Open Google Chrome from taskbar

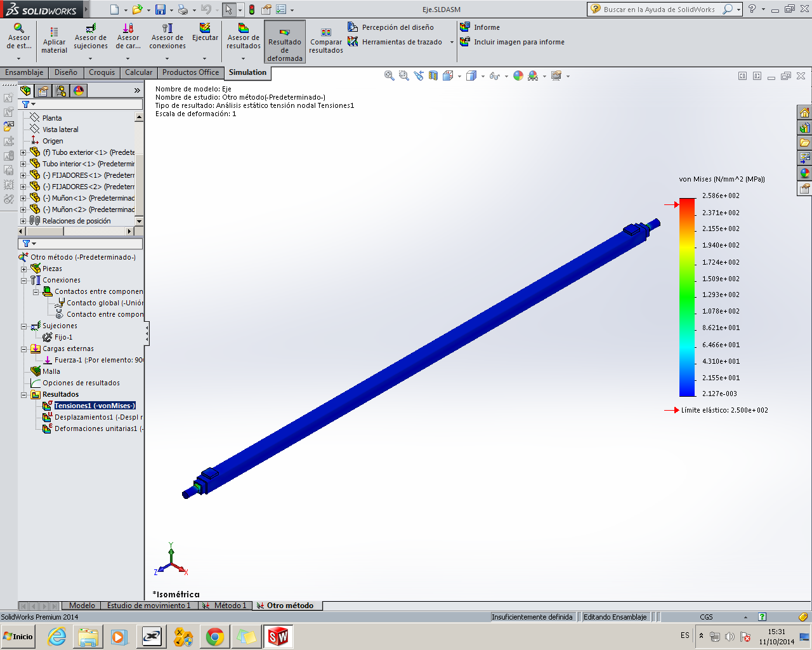pyautogui.click(x=214, y=637)
